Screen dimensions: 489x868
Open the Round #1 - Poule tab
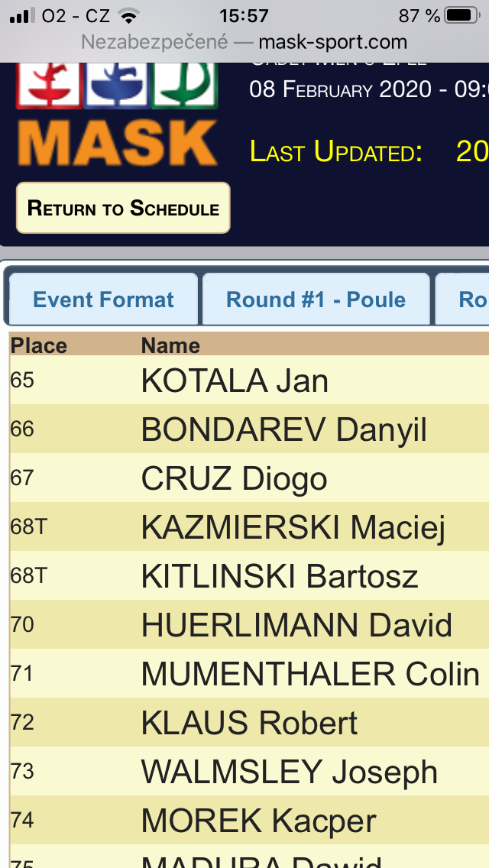pyautogui.click(x=316, y=300)
